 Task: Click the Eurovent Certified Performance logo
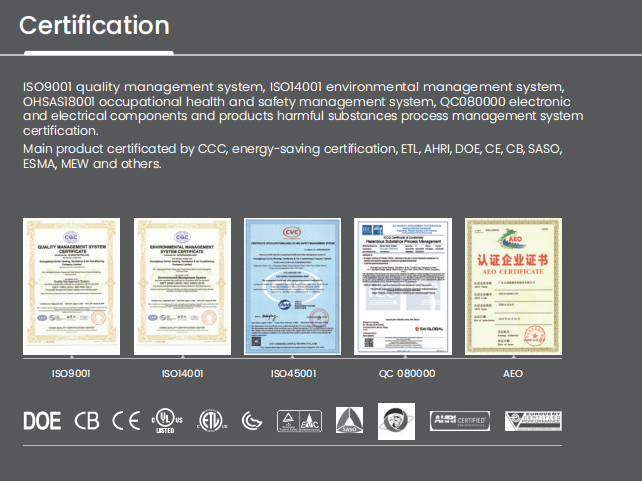[533, 421]
